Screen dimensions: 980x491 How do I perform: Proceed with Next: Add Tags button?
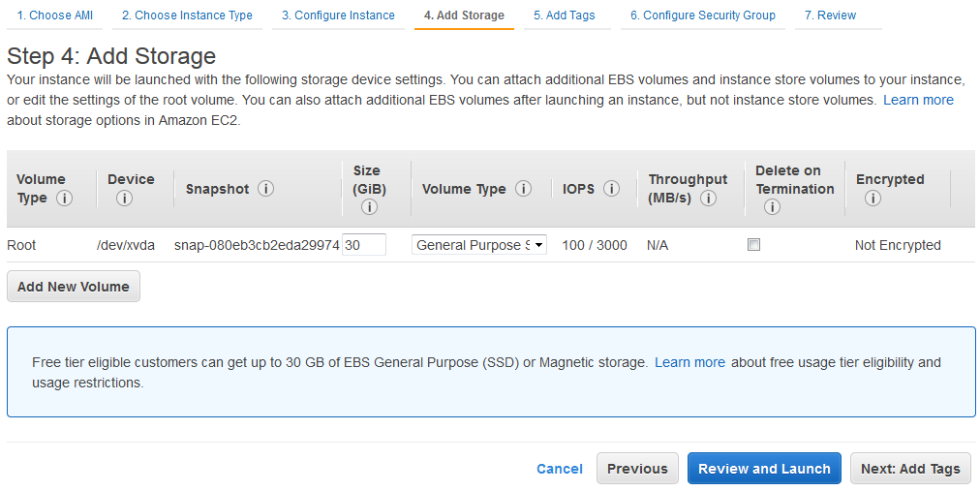(909, 469)
